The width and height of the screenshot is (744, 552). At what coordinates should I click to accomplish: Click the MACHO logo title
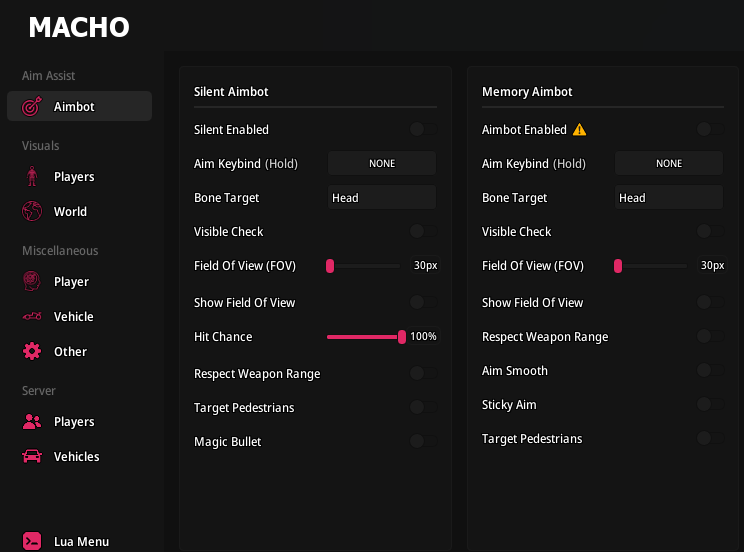tap(79, 27)
